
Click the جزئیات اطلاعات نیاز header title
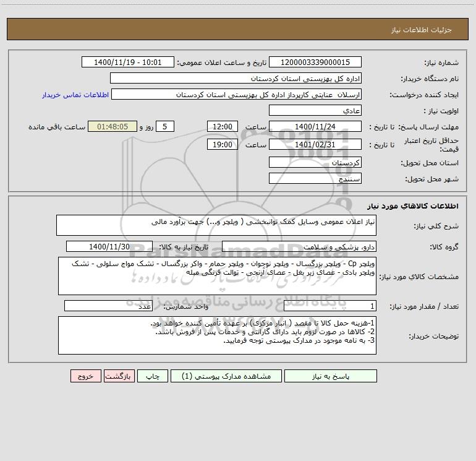click(422, 30)
